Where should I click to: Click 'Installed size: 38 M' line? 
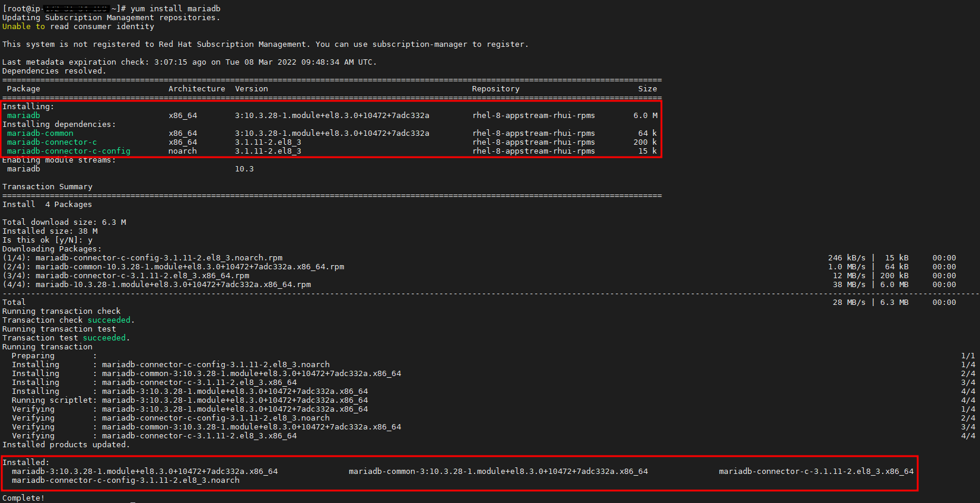pos(50,231)
